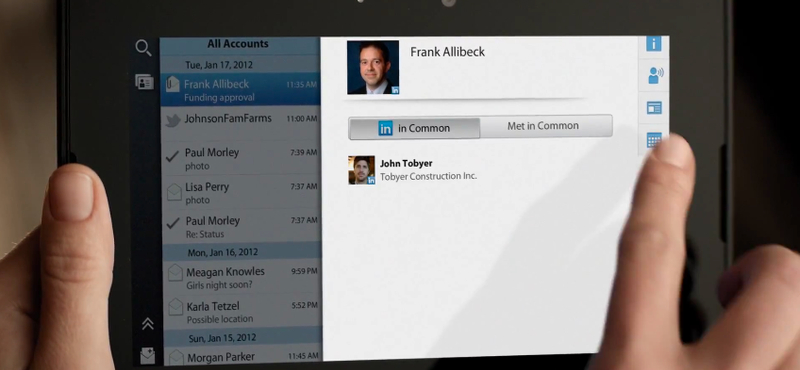Open the contacts card icon in sidebar
Screen dimensions: 800x370
[144, 82]
